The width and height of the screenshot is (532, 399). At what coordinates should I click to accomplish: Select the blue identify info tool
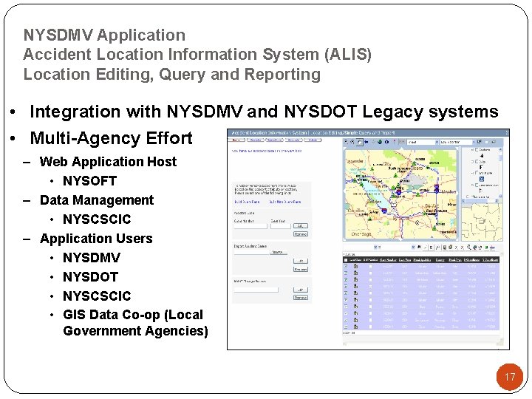pos(386,142)
